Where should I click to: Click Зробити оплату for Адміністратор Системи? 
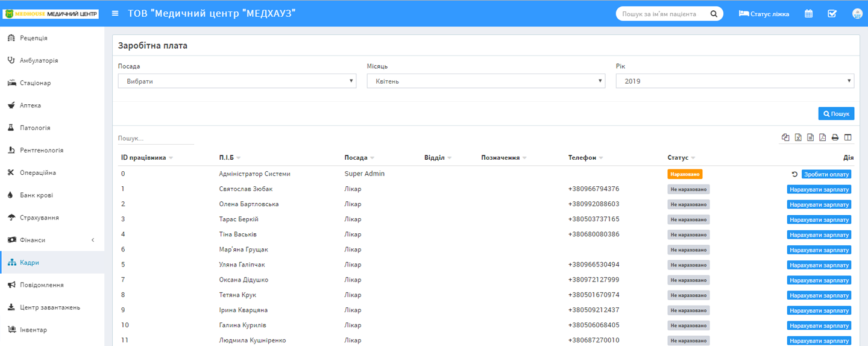(x=826, y=174)
